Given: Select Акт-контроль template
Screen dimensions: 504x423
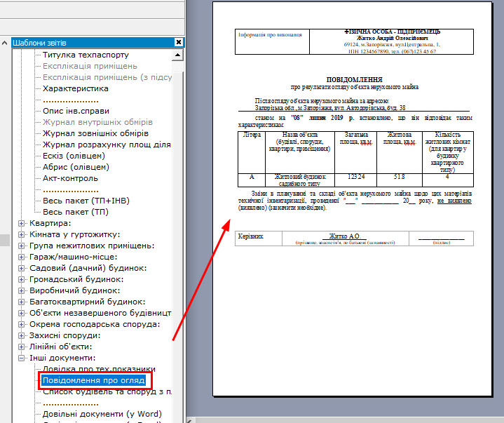Looking at the screenshot, I should point(70,178).
